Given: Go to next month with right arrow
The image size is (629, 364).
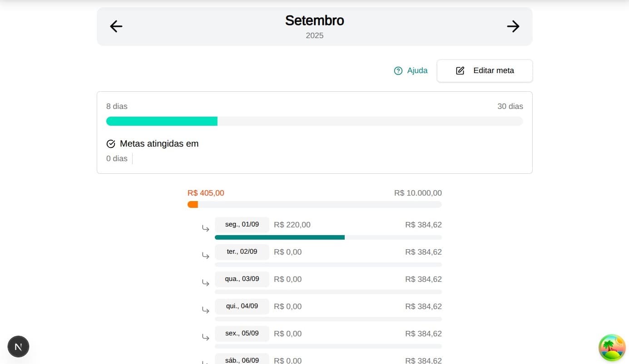Looking at the screenshot, I should (x=513, y=26).
